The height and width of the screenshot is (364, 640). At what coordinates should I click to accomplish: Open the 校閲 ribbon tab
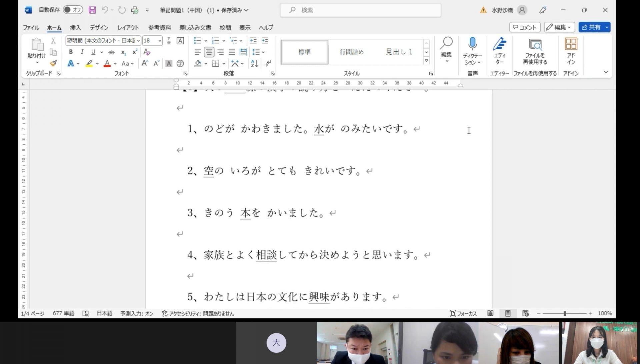[225, 28]
